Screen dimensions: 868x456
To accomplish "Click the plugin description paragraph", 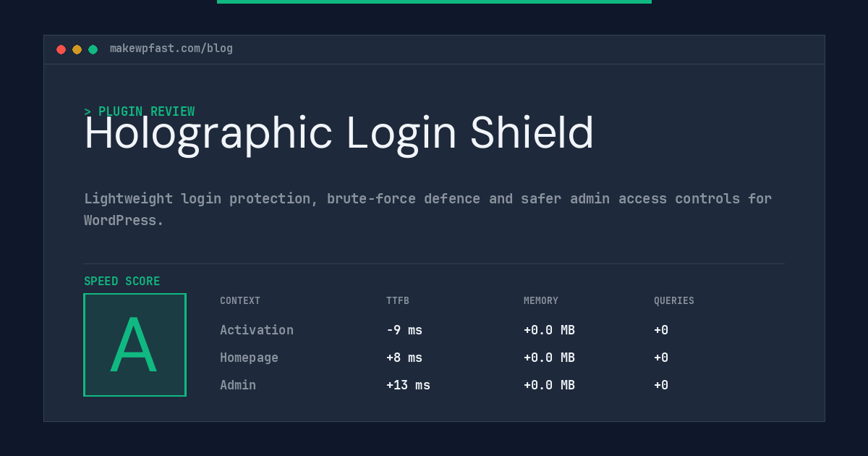I will 427,209.
